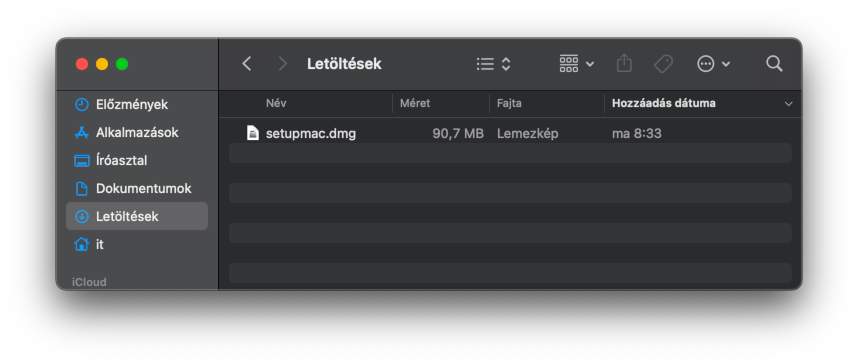Click the Letöltések window title

click(x=344, y=64)
